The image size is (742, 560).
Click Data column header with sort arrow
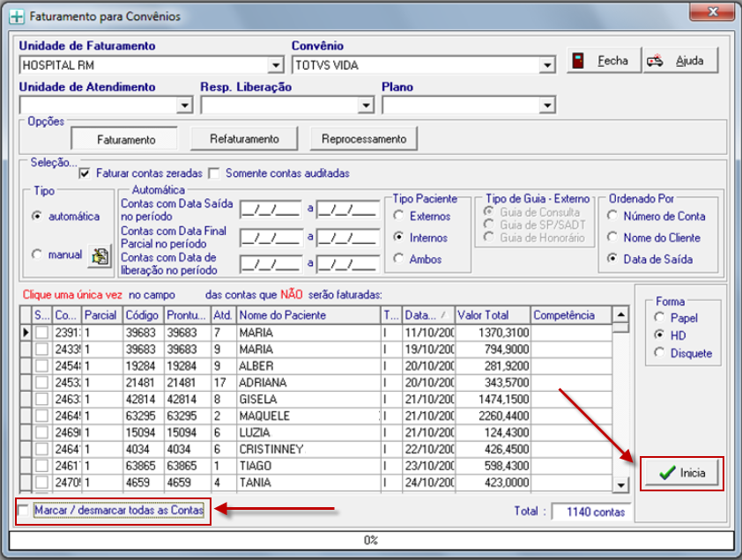pos(427,315)
